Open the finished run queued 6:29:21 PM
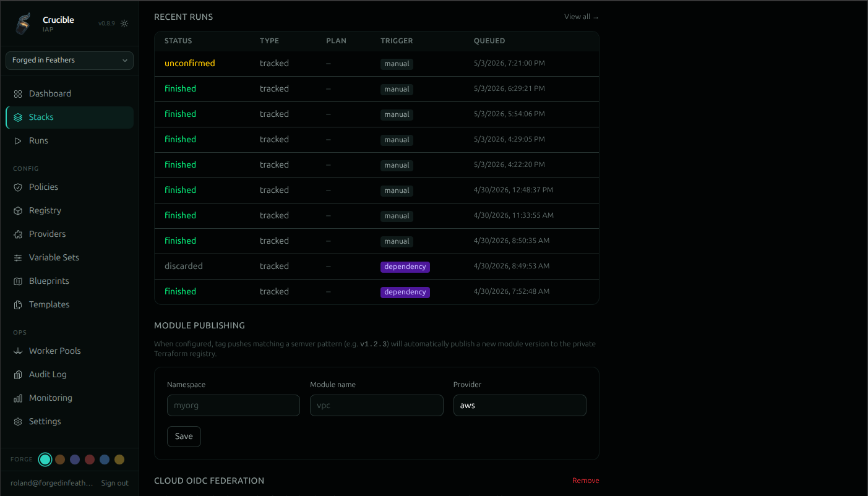The height and width of the screenshot is (496, 868). pyautogui.click(x=377, y=89)
